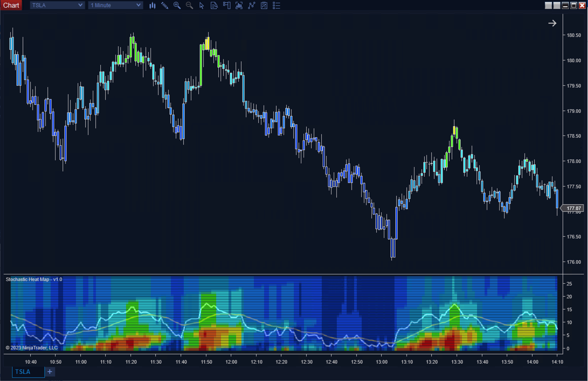The image size is (588, 381).
Task: Click the right arrow scroll-to-latest button
Action: point(552,24)
